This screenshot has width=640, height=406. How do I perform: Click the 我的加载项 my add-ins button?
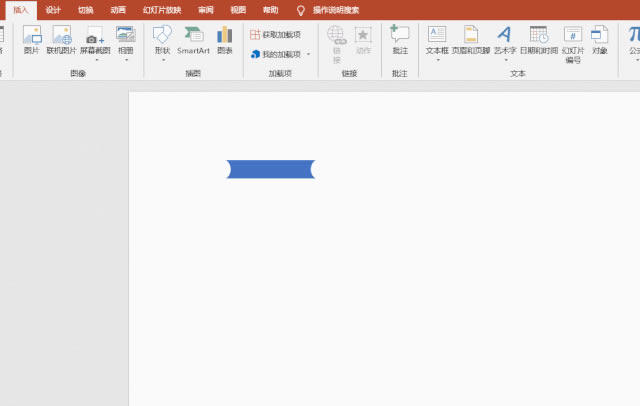click(276, 54)
